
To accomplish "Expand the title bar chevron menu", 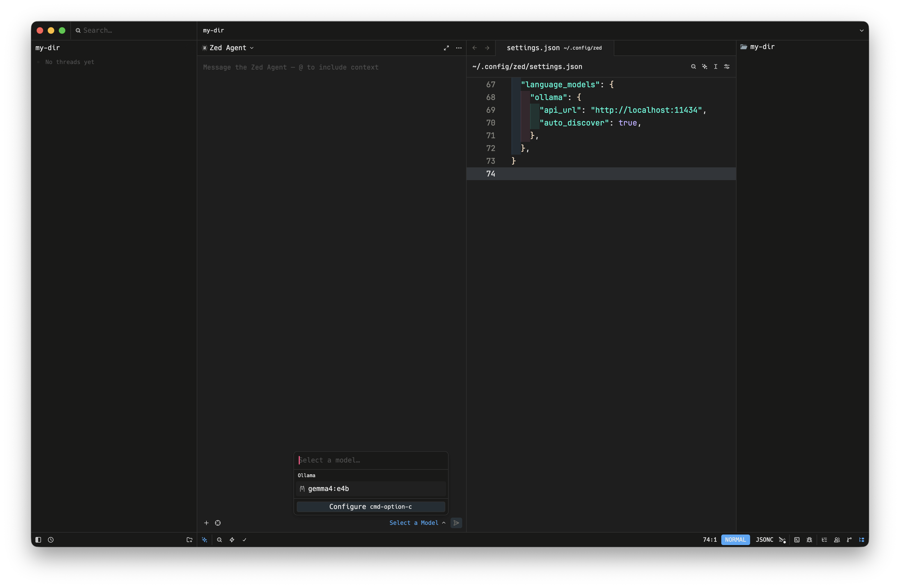I will [861, 31].
